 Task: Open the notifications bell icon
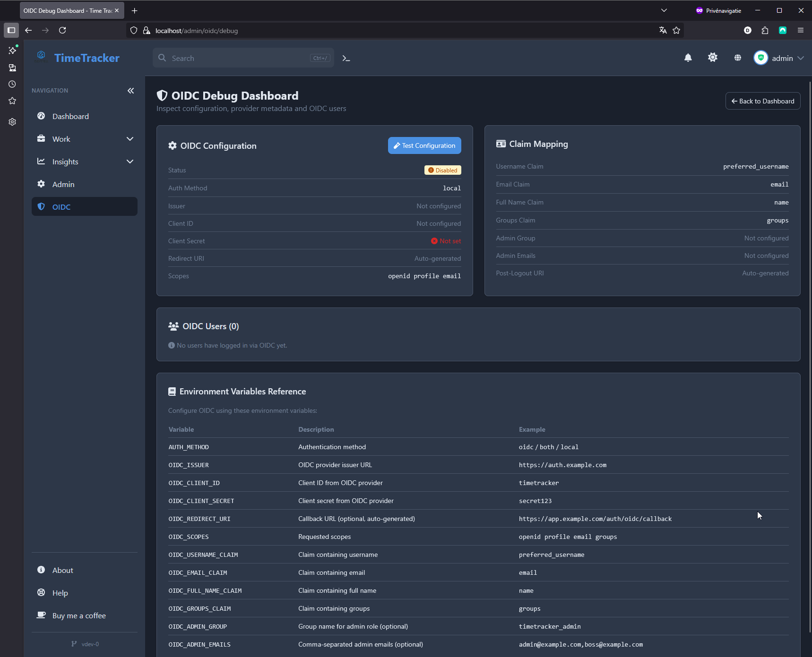pyautogui.click(x=688, y=58)
